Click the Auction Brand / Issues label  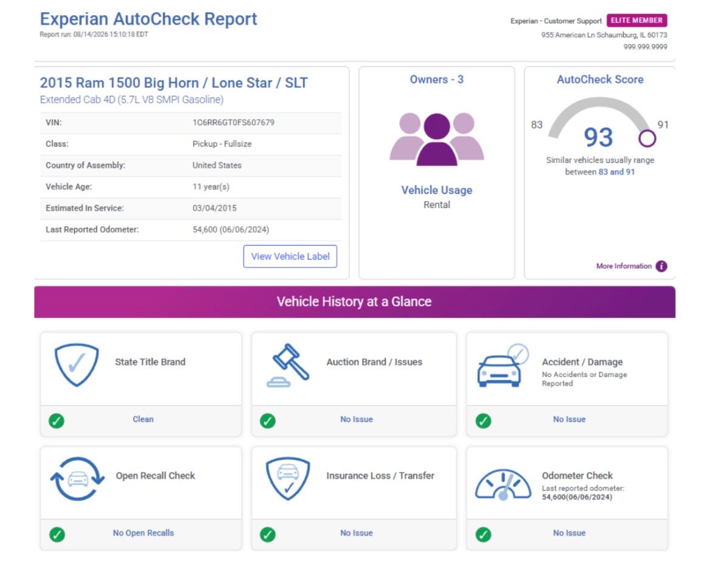tap(374, 362)
